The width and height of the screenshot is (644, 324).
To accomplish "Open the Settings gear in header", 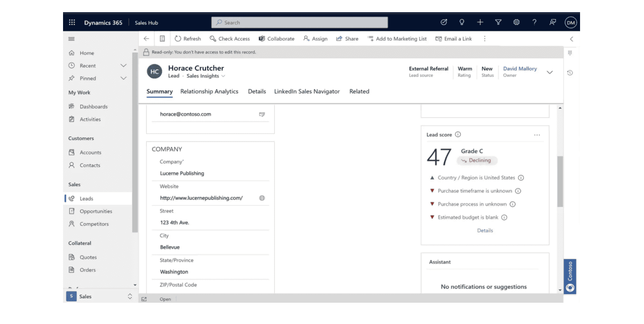I will click(x=516, y=23).
